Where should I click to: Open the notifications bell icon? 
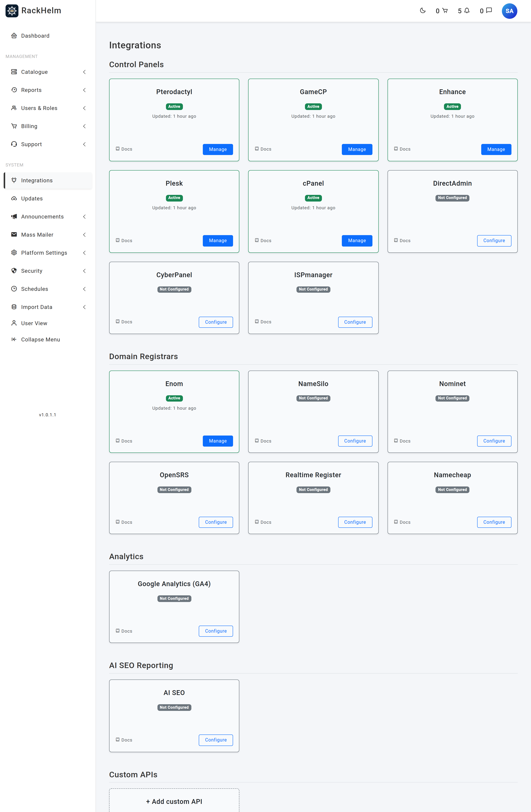point(467,11)
